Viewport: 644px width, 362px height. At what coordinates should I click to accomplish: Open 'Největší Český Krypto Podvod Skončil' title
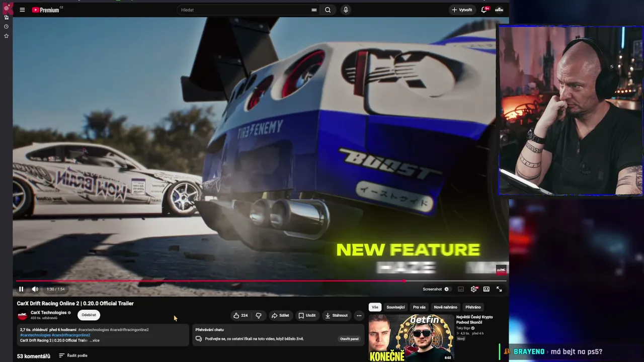click(x=475, y=320)
